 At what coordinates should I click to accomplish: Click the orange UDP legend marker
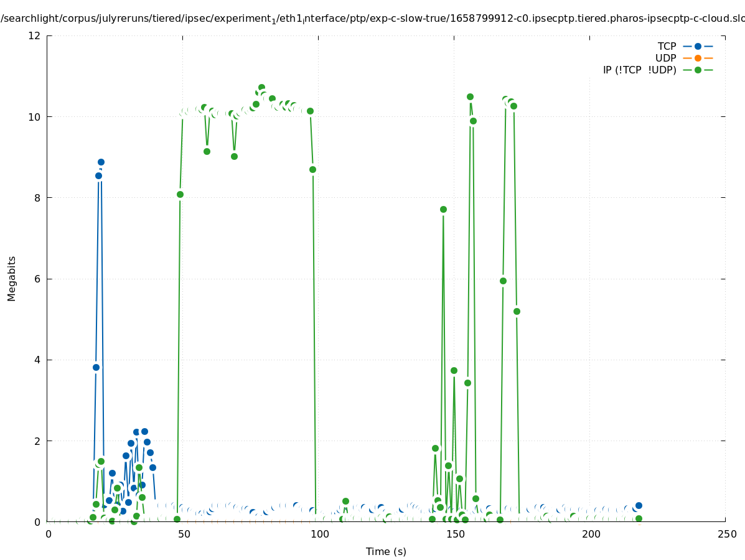(698, 58)
